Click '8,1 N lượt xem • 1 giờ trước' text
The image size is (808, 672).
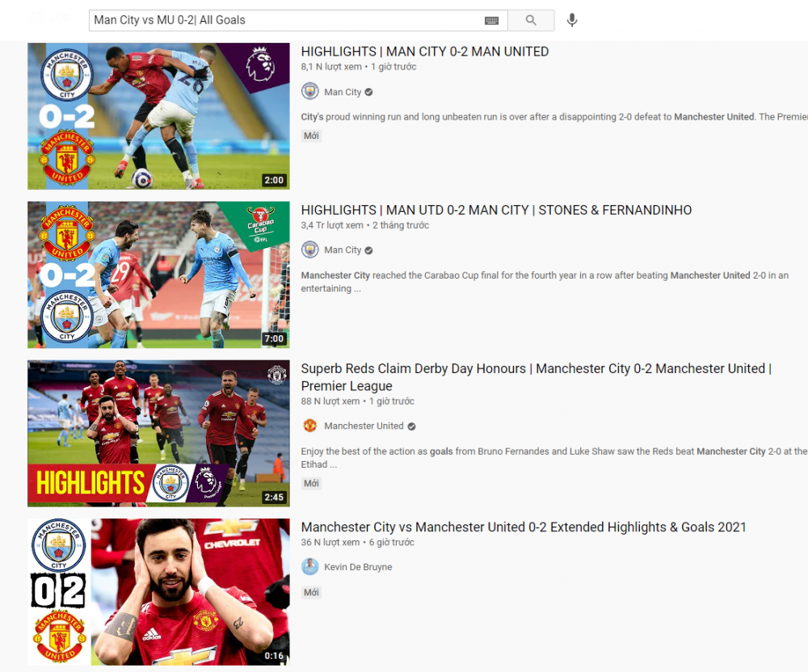[359, 67]
